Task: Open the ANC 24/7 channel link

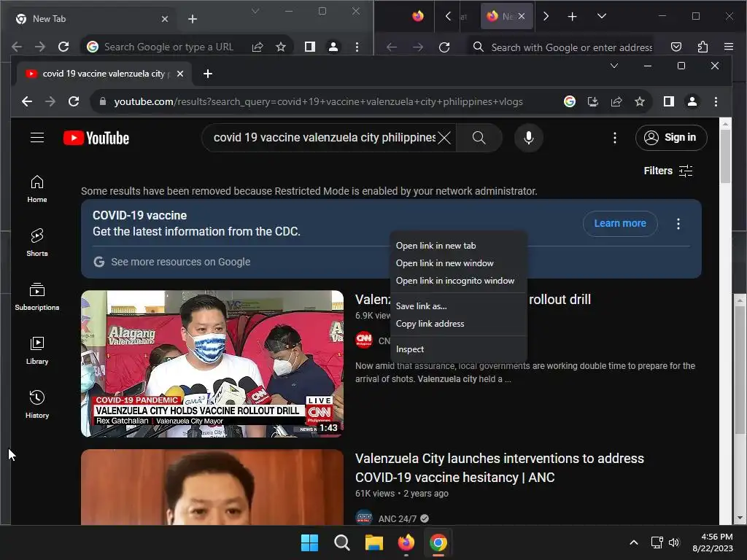Action: pos(398,518)
